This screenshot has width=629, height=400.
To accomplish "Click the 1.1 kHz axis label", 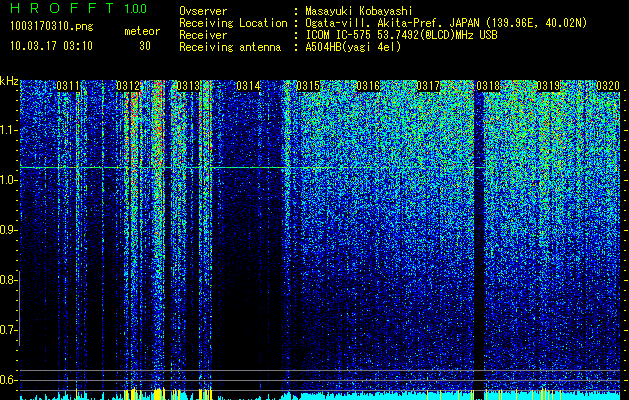I will tap(8, 130).
